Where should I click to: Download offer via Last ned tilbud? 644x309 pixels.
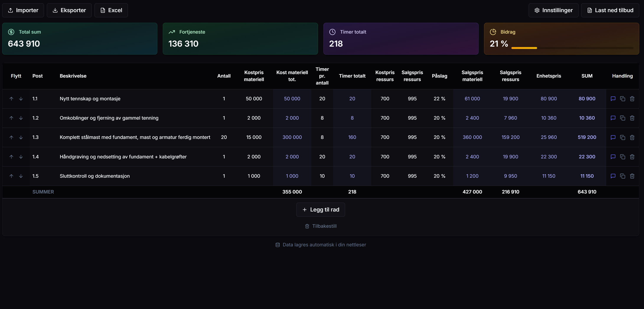(x=610, y=10)
